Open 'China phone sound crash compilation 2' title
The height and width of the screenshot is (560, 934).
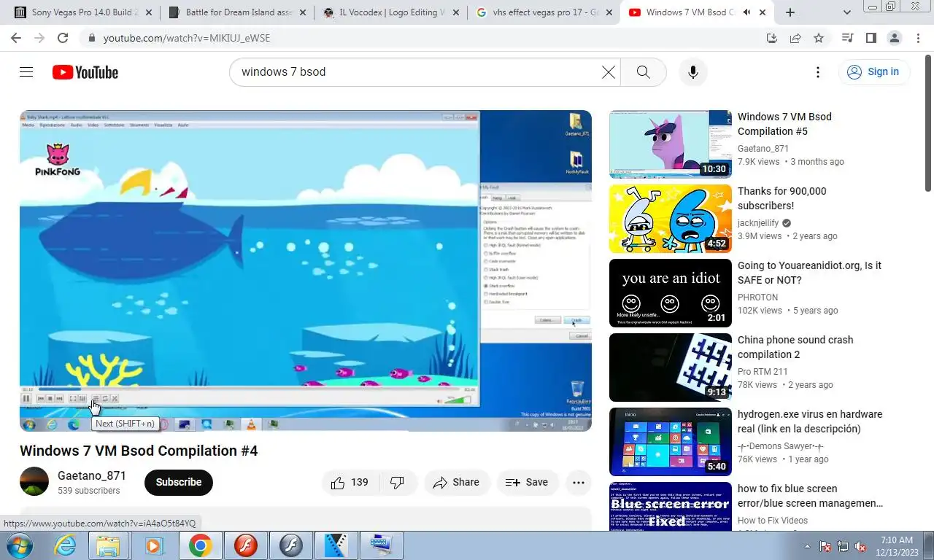pyautogui.click(x=795, y=347)
